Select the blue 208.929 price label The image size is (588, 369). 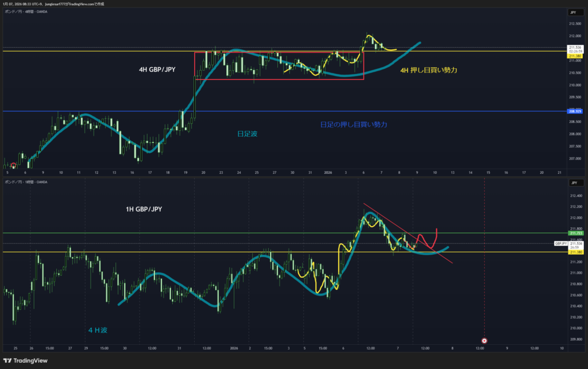pyautogui.click(x=575, y=111)
